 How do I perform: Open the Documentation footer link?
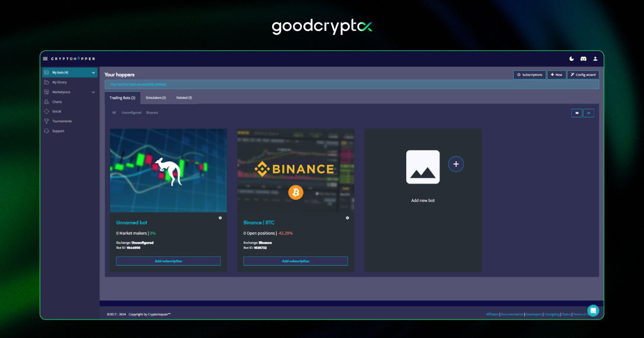click(512, 315)
